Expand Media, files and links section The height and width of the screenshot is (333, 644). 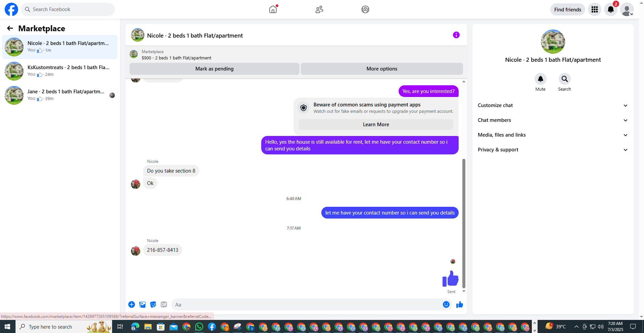pos(553,135)
